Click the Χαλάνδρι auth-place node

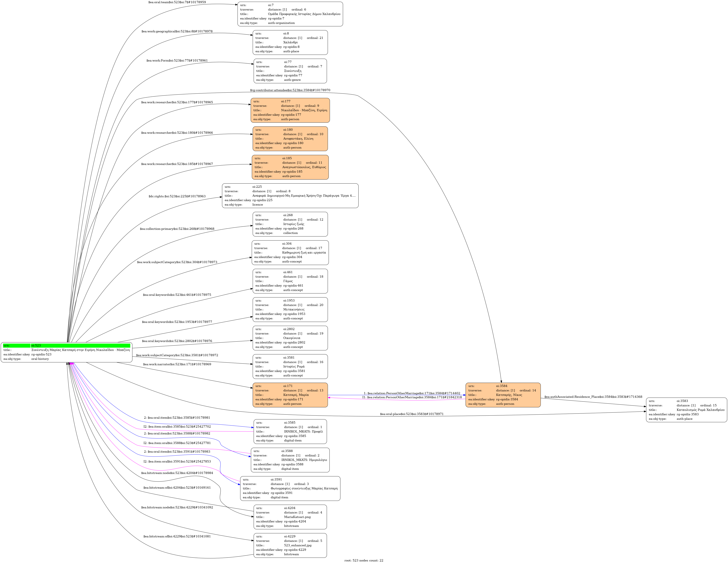290,42
